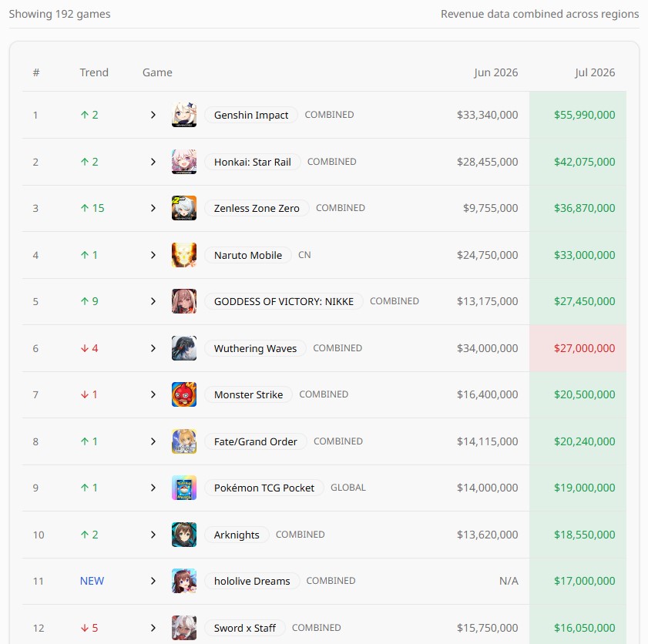Click the Showing 192 games text
The image size is (648, 644).
coord(60,14)
